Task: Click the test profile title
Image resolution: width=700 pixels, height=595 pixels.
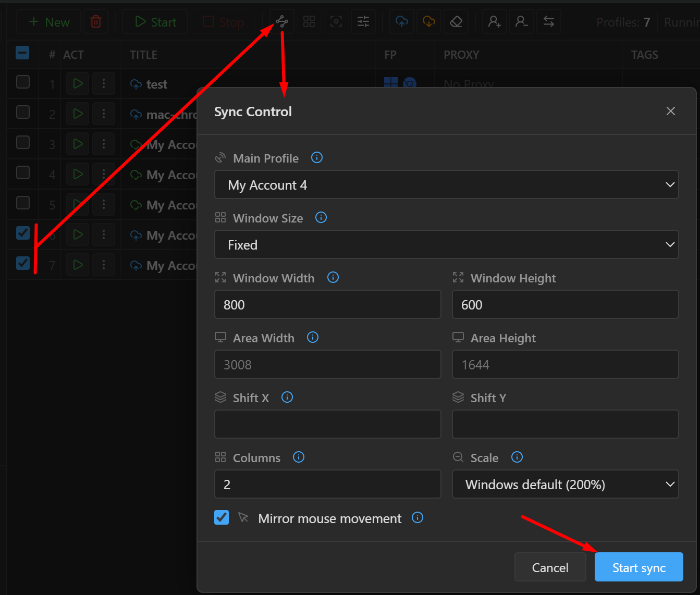Action: coord(157,84)
